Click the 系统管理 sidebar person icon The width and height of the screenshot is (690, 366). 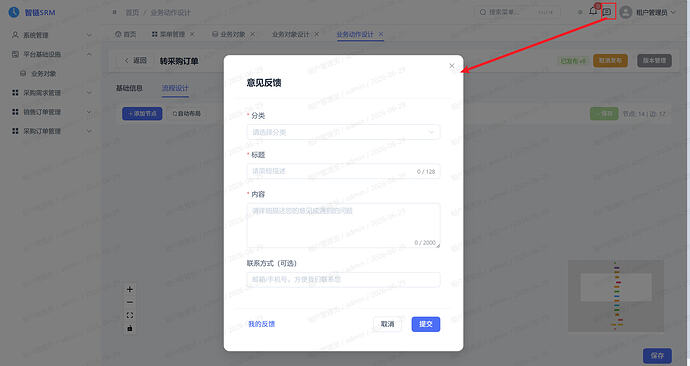tap(15, 35)
